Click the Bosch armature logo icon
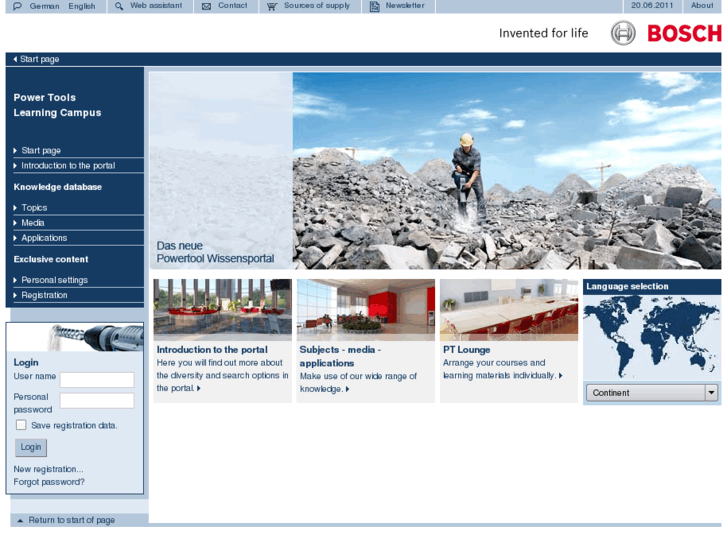Viewport: 727px width, 545px height. [x=623, y=33]
